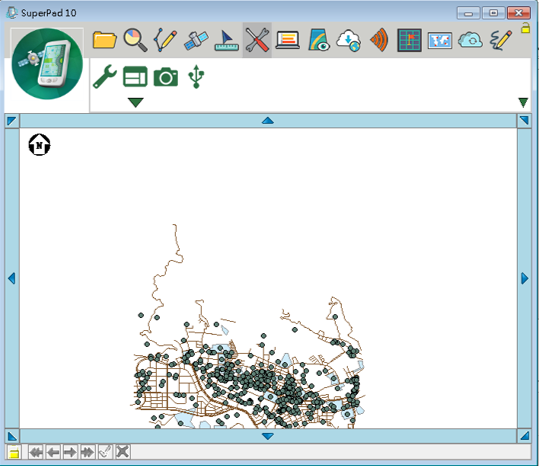This screenshot has height=466, width=539.
Task: Click the green wrench settings icon
Action: click(x=105, y=77)
